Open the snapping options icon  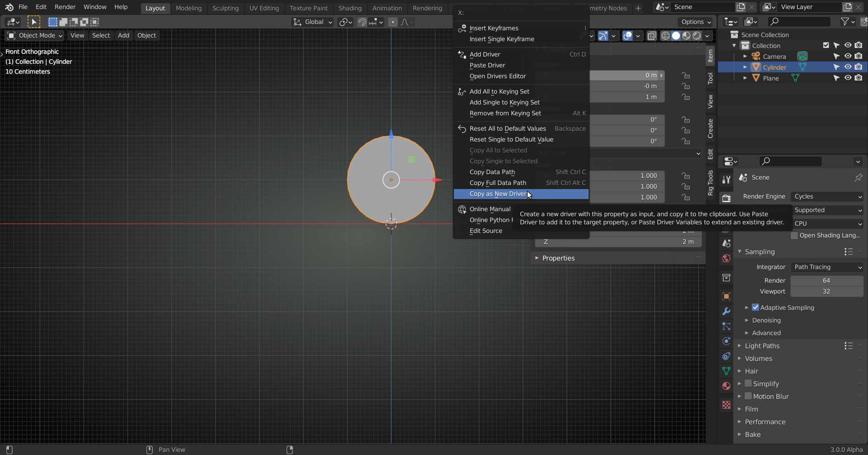[376, 22]
